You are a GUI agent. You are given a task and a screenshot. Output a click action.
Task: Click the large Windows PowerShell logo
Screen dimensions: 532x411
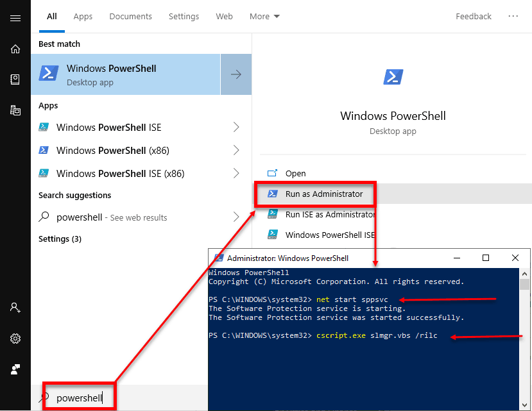pyautogui.click(x=393, y=76)
